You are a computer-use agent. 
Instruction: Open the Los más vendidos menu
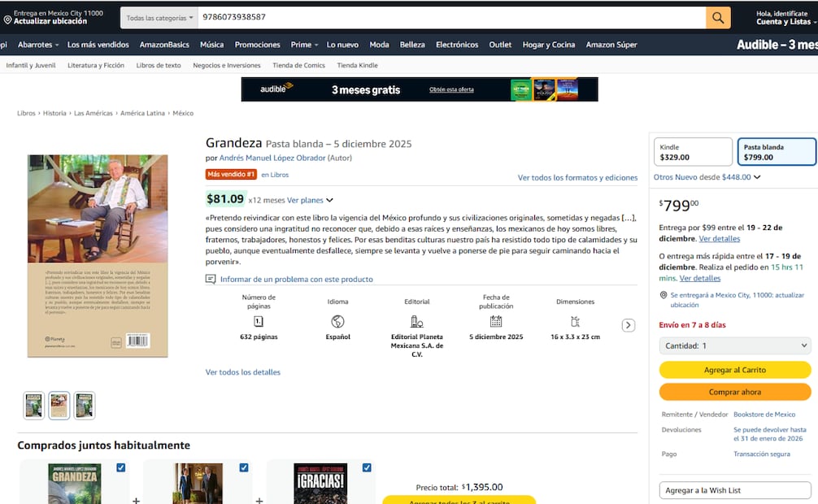coord(98,45)
